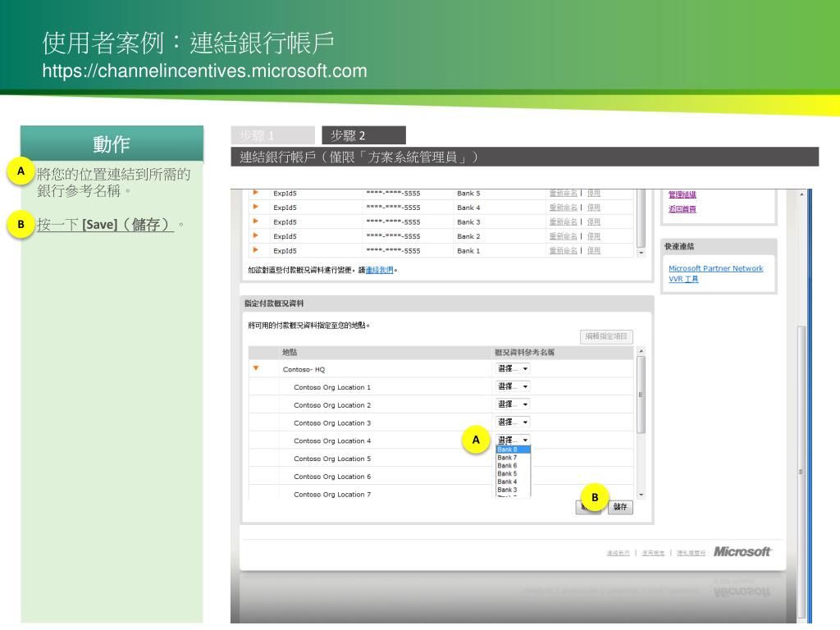840x630 pixels.
Task: Click the profile list scrollbar down arrow
Action: click(641, 253)
